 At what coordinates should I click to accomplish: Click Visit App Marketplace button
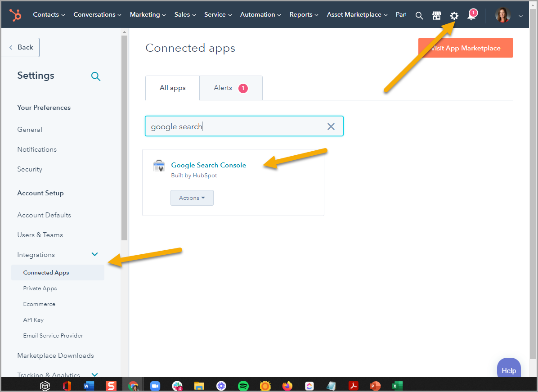tap(466, 48)
